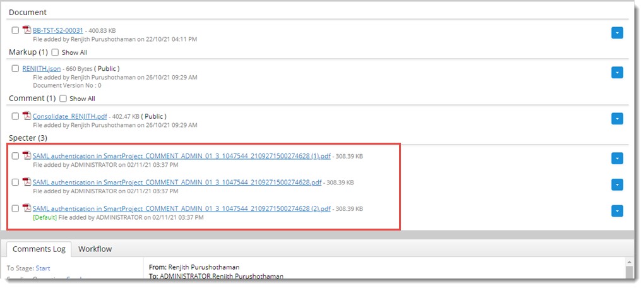This screenshot has height=288, width=644.
Task: Click PDF icon of SAML file ending (2).pdf
Action: [x=27, y=208]
